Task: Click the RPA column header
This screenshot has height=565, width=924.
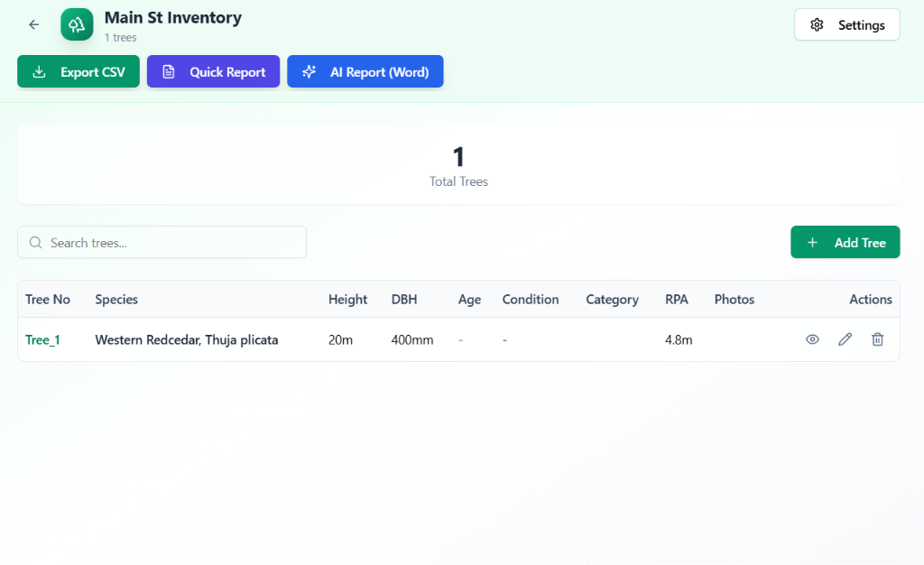Action: 677,300
